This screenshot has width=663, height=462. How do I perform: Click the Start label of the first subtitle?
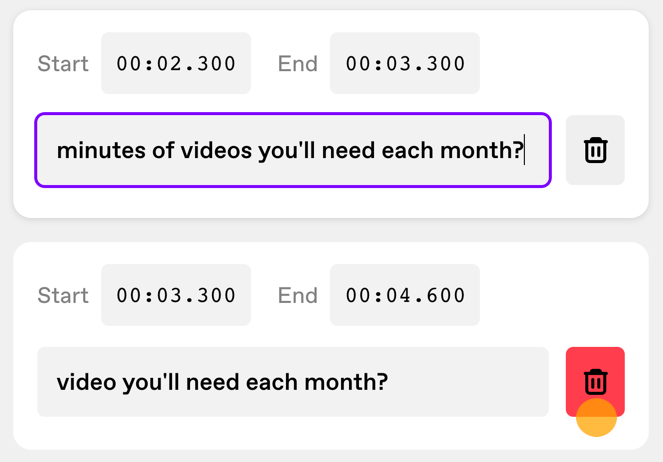pos(63,64)
